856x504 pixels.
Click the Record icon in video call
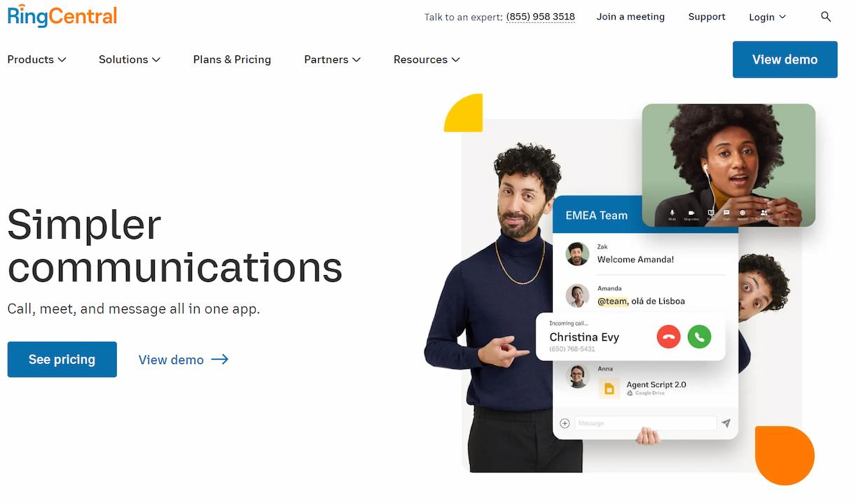[743, 213]
